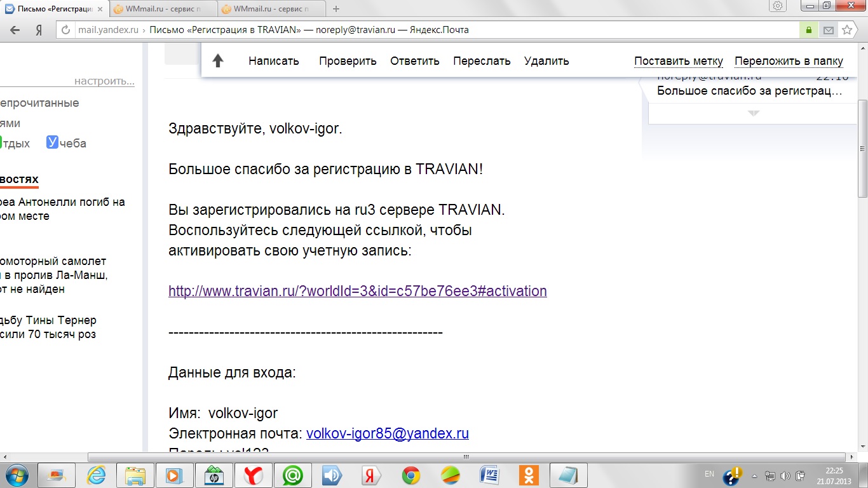Open volume control in system tray
The width and height of the screenshot is (868, 488).
[x=785, y=475]
